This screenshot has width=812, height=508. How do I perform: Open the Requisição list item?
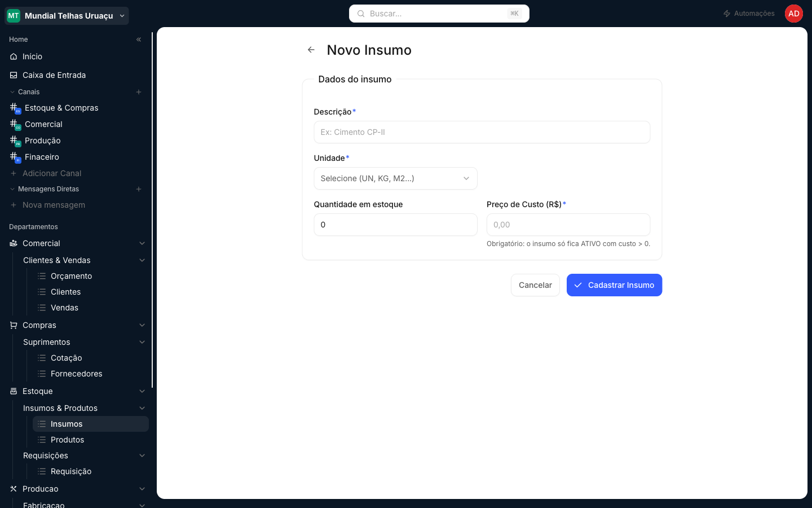[91, 471]
